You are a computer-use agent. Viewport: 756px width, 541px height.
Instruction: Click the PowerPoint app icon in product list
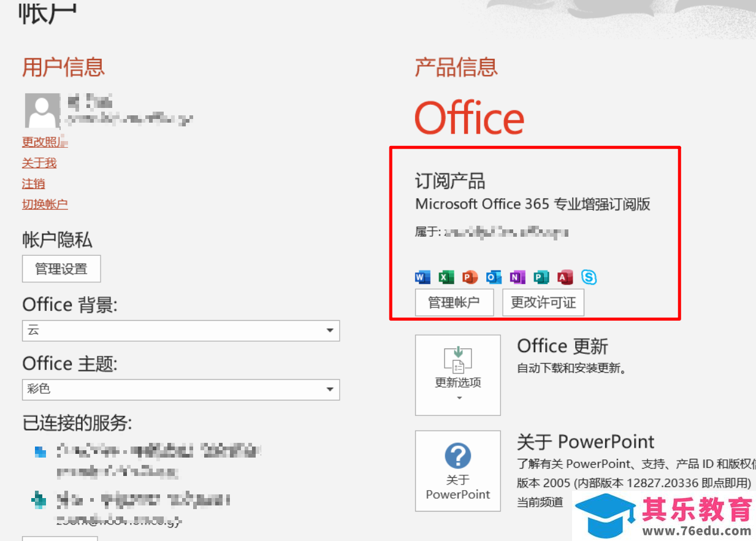[x=470, y=277]
